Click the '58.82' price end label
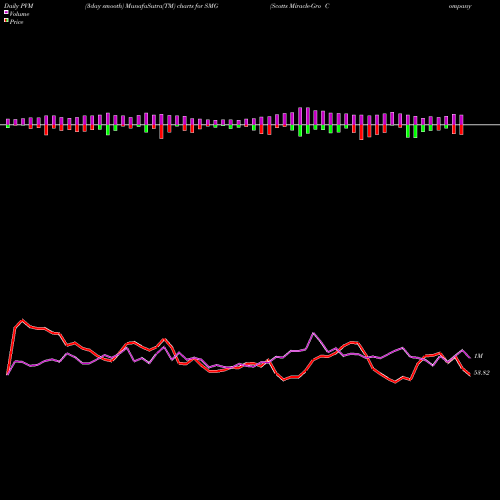 482,373
